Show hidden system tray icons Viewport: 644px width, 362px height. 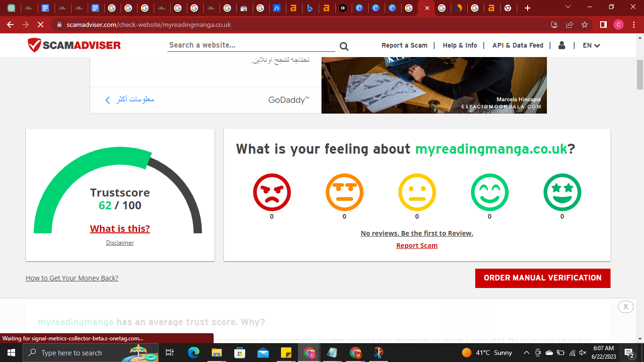pos(527,353)
